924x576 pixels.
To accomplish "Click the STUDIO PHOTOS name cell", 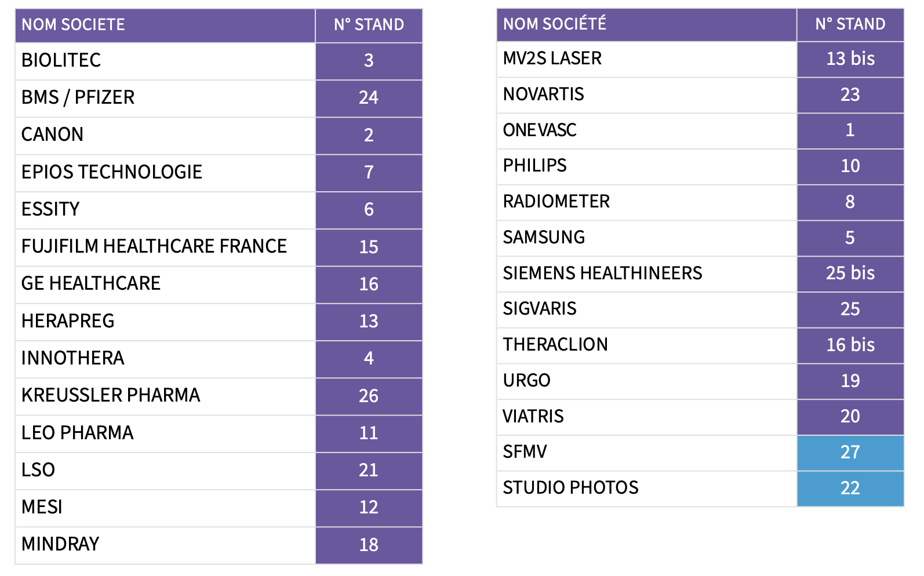I will 570,488.
